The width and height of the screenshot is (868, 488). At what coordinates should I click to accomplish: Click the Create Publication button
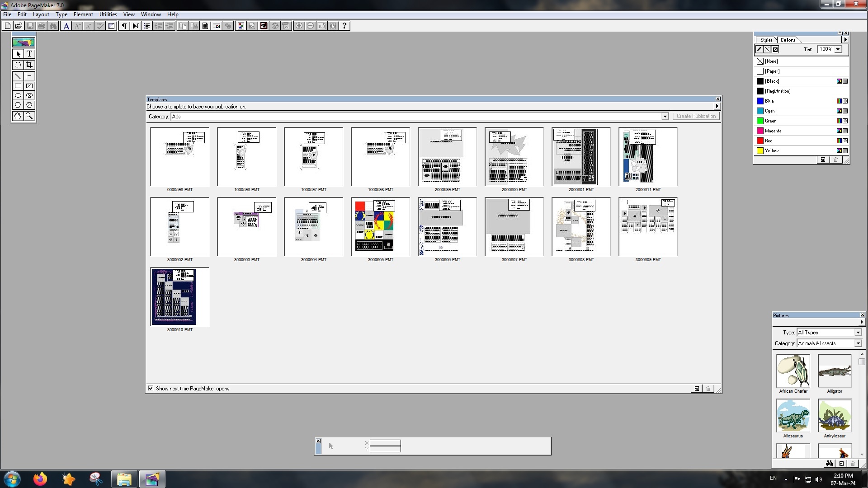coord(696,116)
